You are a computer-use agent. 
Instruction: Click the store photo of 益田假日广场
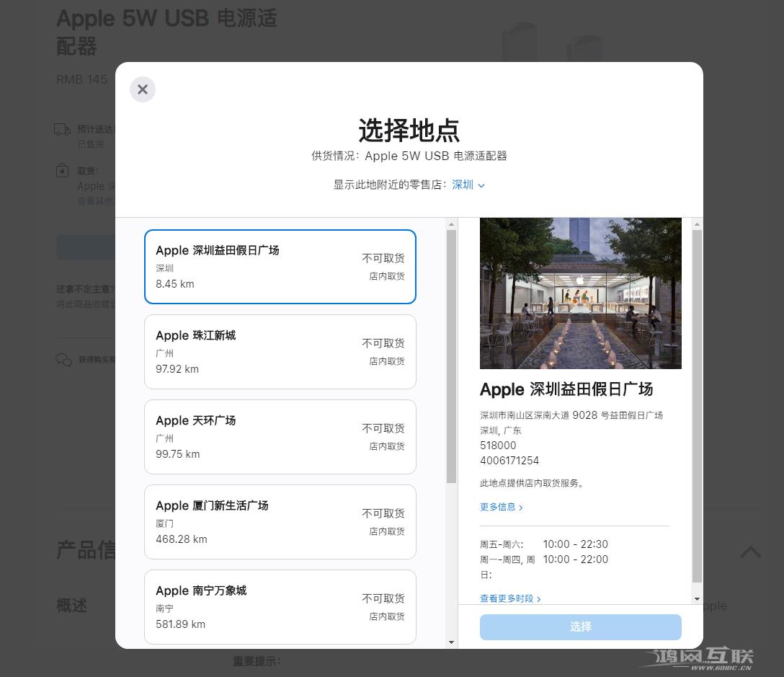(x=580, y=293)
